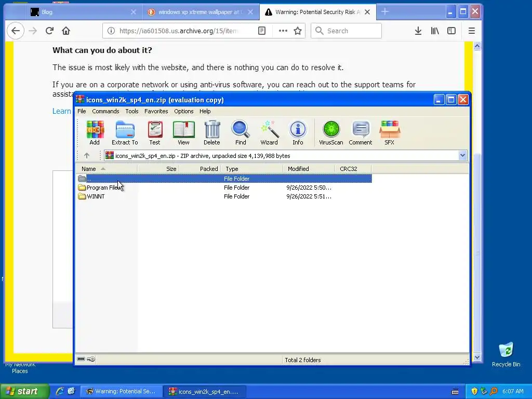This screenshot has width=532, height=399.
Task: Sort by the Size column header
Action: click(158, 169)
